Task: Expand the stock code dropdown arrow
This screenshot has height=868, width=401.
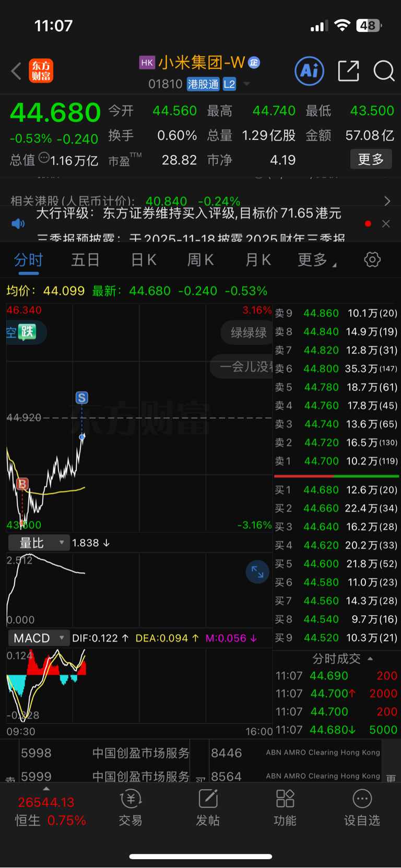Action: pos(246,84)
